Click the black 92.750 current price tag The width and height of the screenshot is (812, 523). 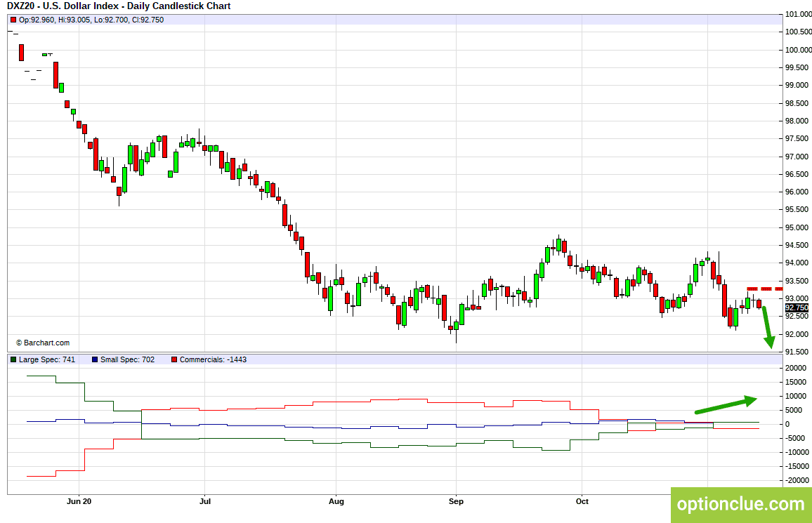coord(797,307)
